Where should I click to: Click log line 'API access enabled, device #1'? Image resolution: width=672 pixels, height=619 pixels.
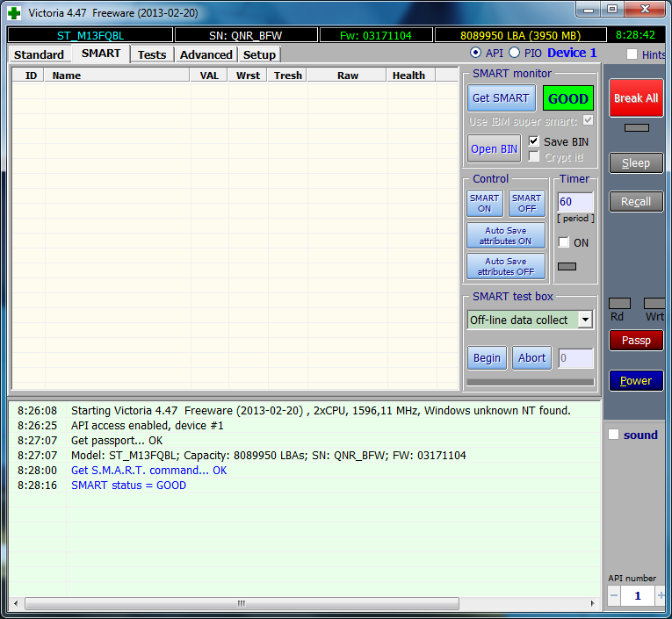147,425
